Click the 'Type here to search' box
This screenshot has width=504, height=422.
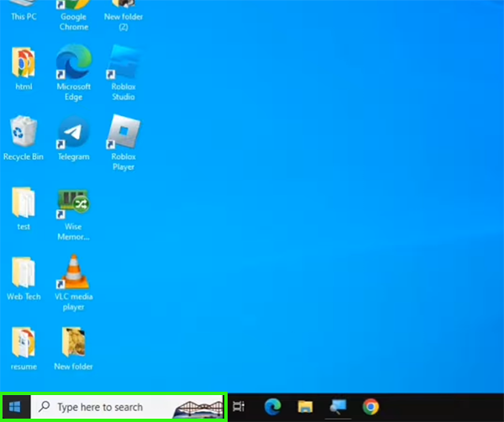tap(128, 407)
